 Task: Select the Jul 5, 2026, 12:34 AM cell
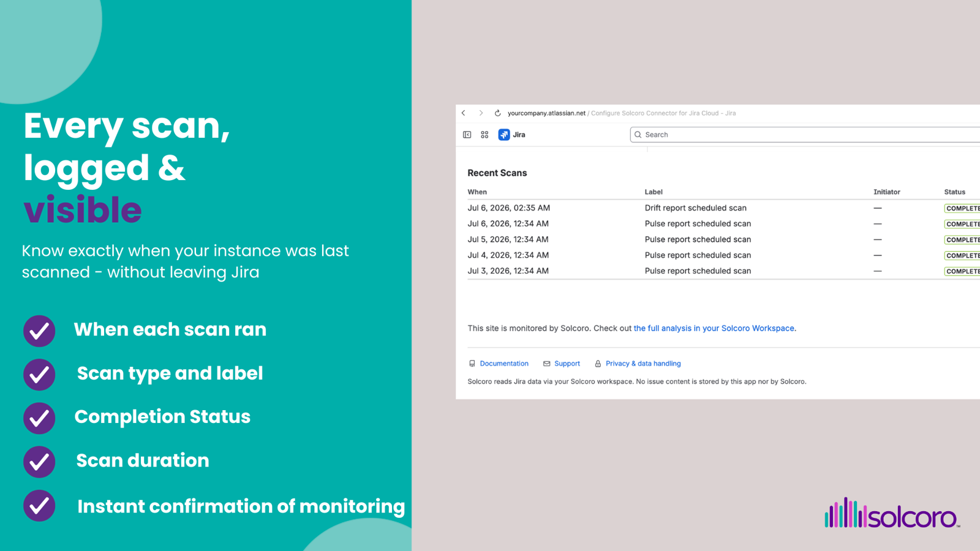pyautogui.click(x=508, y=239)
